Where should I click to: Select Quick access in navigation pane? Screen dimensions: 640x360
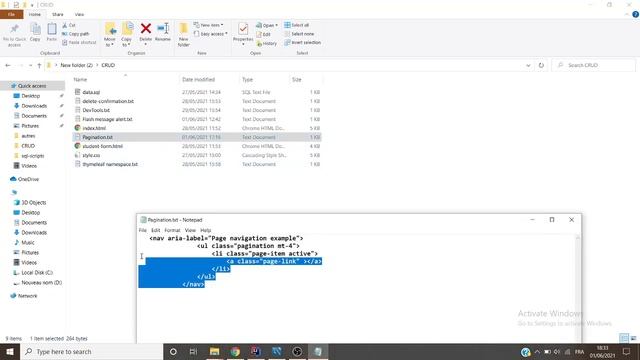pos(32,86)
